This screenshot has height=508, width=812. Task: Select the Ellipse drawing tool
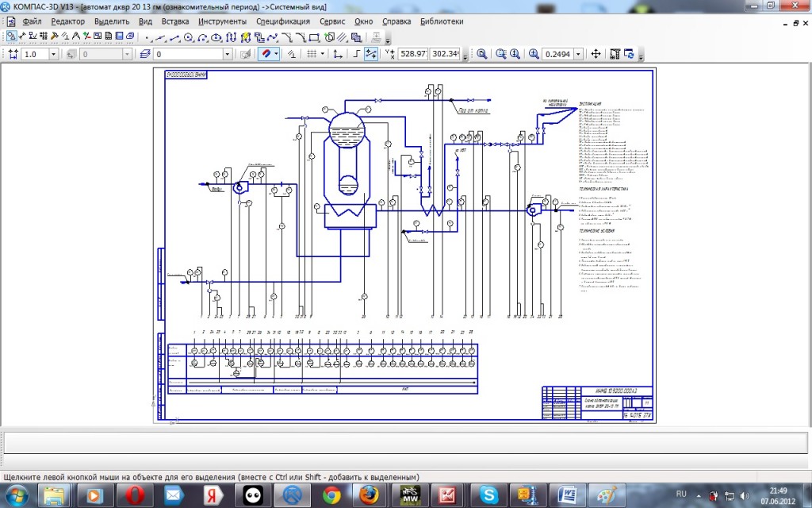pos(216,37)
